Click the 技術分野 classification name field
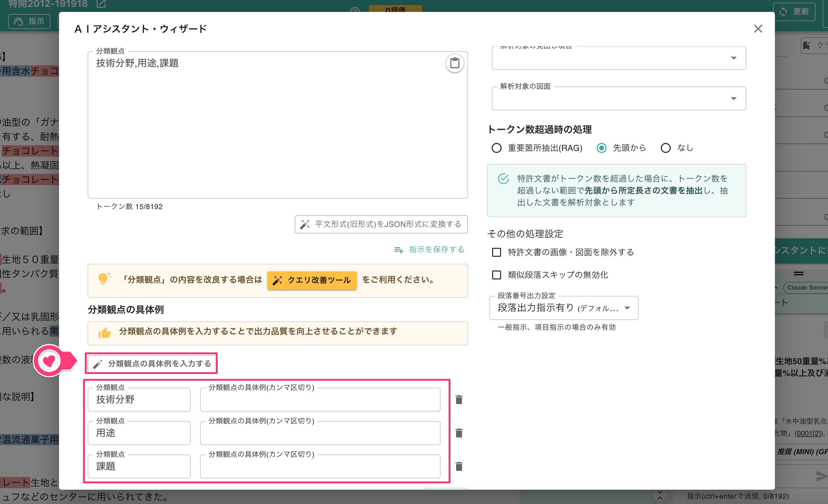This screenshot has width=828, height=504. pyautogui.click(x=139, y=400)
